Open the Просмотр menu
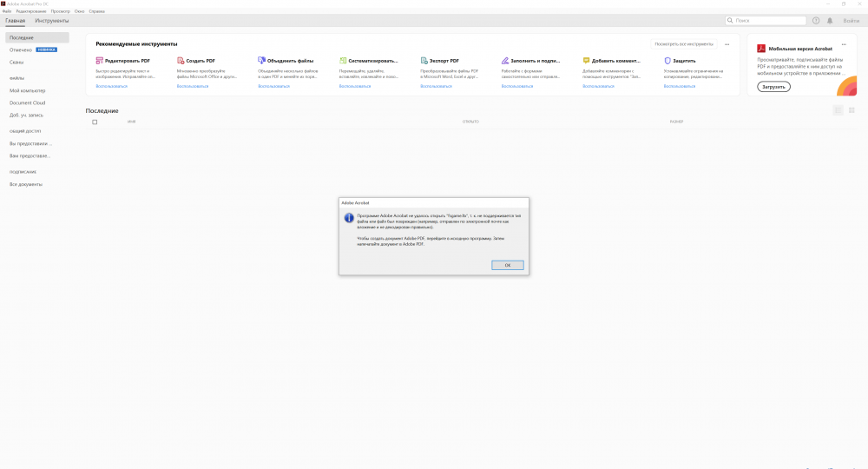 61,11
